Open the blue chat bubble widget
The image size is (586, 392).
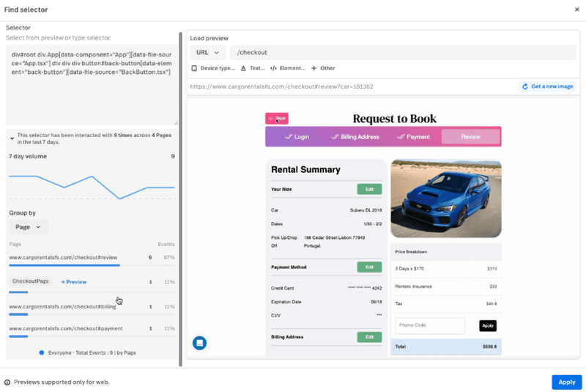[x=199, y=342]
